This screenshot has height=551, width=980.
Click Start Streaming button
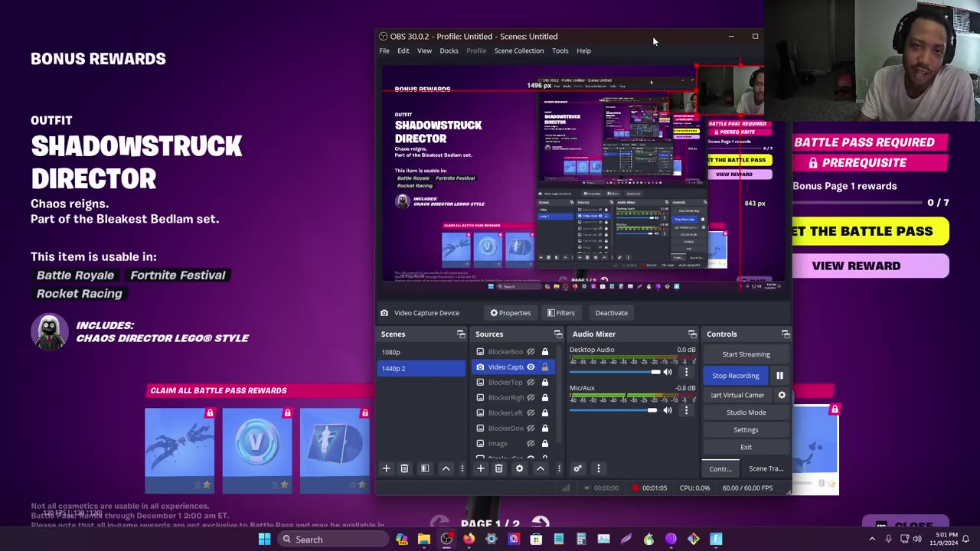[746, 354]
